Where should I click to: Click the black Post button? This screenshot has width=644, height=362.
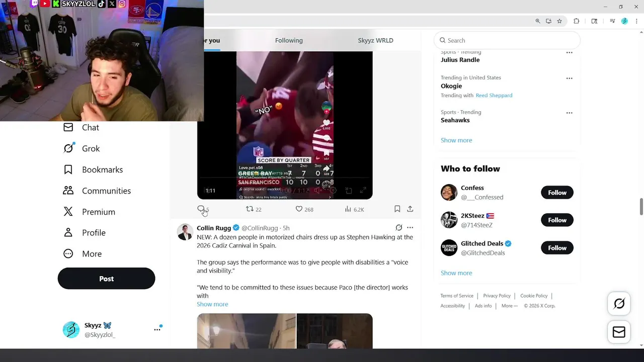click(106, 279)
